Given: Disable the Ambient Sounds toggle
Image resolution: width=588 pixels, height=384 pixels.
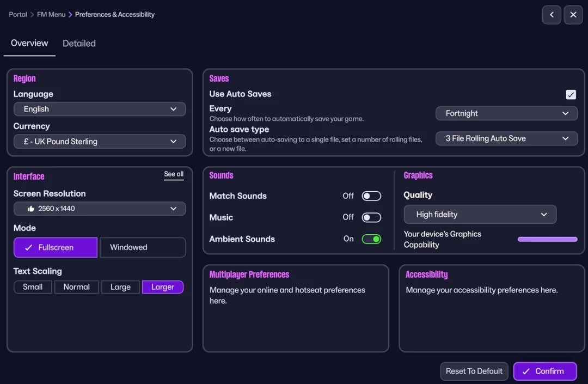Looking at the screenshot, I should (371, 239).
